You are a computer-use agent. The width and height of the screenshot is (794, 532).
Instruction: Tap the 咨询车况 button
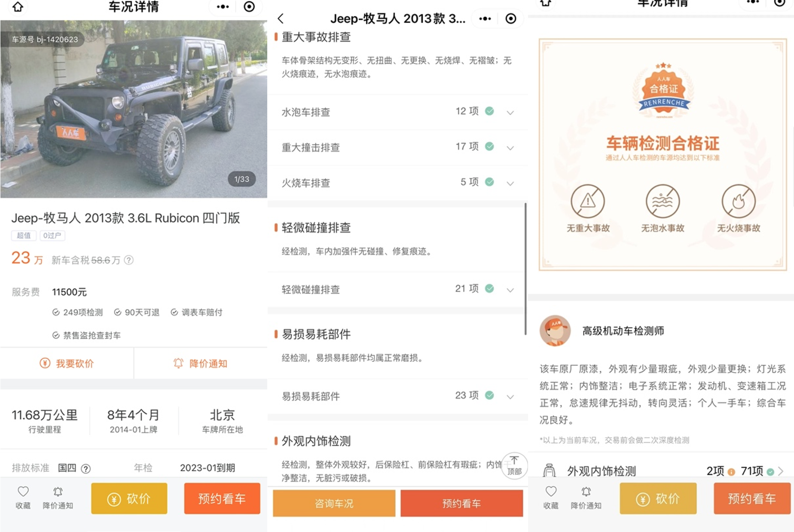(x=334, y=503)
